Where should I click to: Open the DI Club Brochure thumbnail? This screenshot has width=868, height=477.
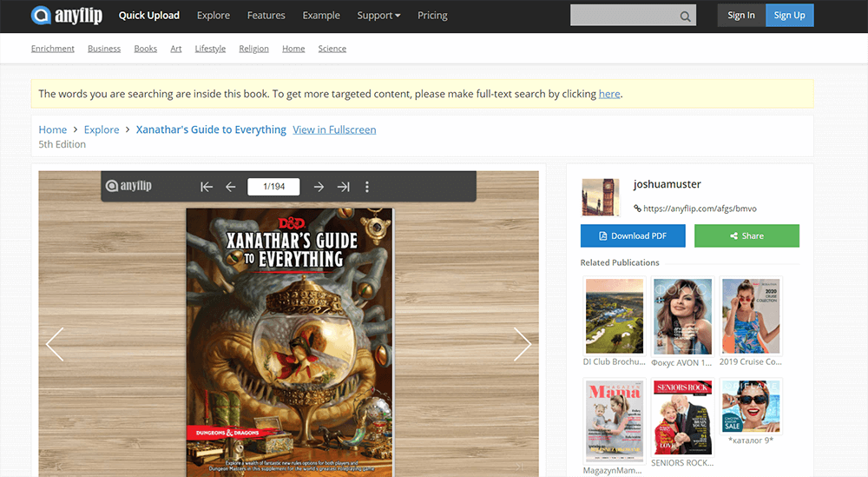pos(615,315)
